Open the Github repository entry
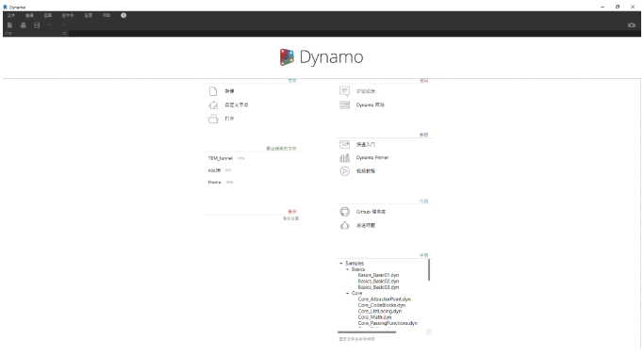 click(x=371, y=212)
